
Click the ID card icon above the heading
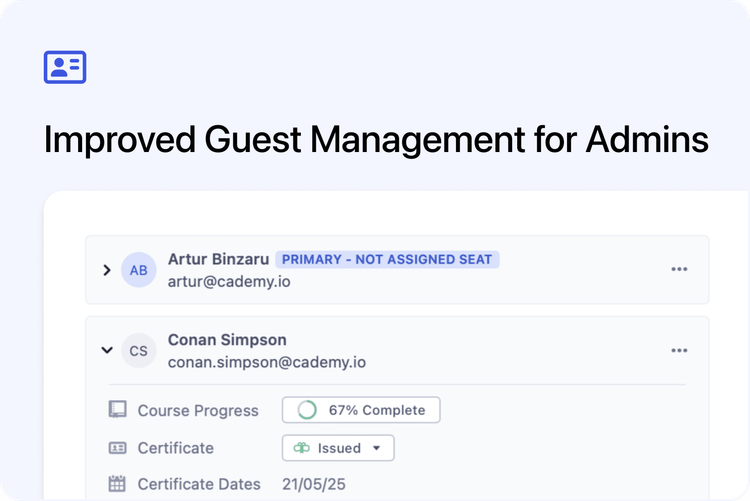coord(65,67)
